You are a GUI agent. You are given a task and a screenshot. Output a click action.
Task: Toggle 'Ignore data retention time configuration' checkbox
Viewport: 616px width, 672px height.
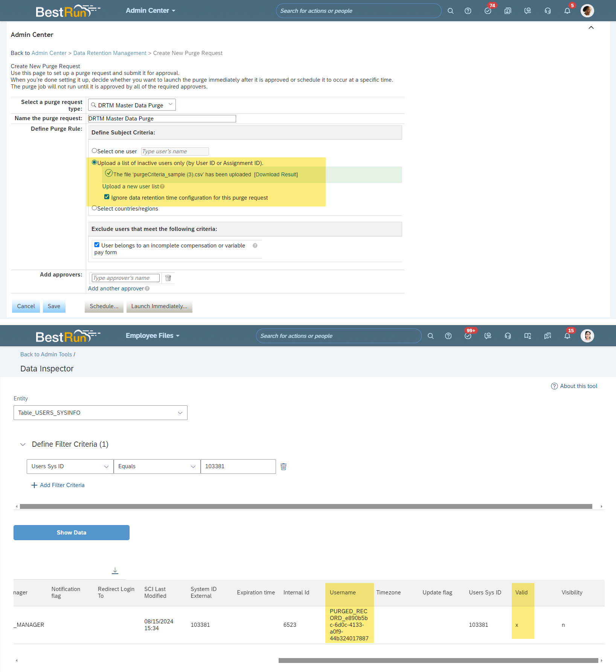tap(107, 197)
